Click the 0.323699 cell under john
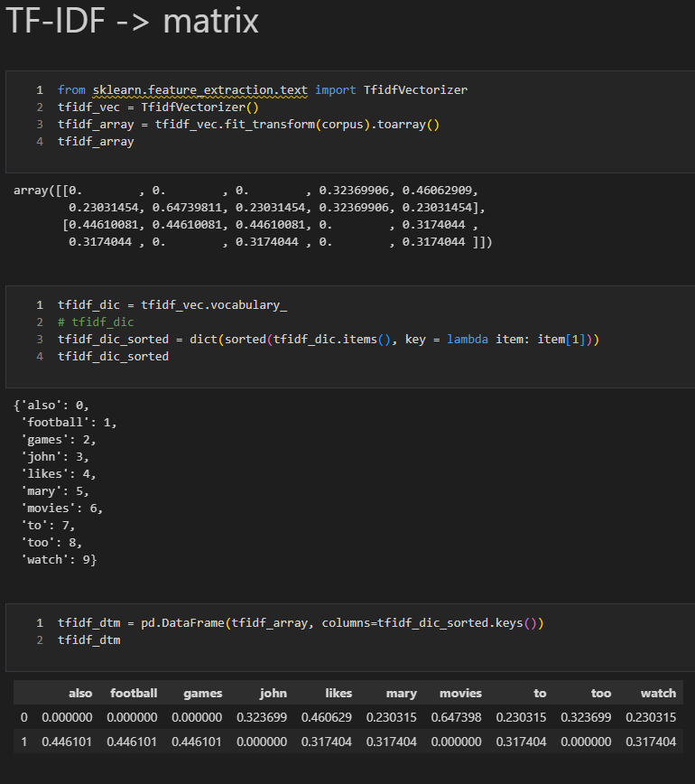 (262, 717)
